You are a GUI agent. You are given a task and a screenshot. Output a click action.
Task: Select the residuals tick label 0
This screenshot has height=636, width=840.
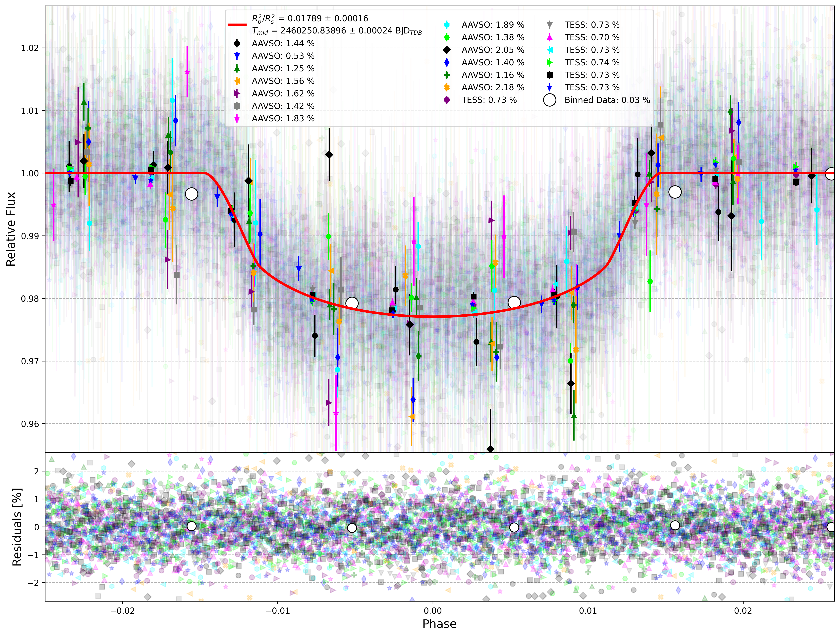click(36, 527)
